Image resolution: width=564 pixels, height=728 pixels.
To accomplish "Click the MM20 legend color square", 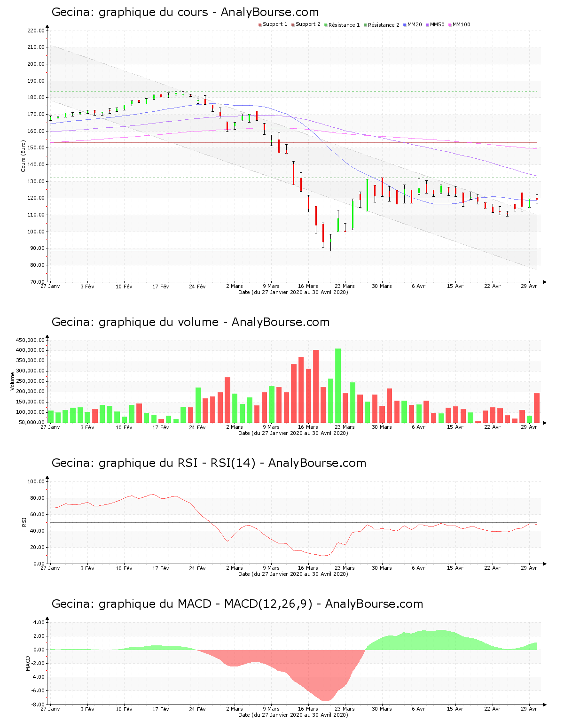I will pos(405,25).
